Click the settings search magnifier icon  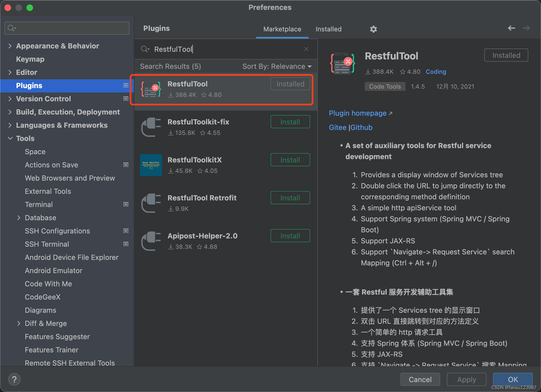coord(12,28)
